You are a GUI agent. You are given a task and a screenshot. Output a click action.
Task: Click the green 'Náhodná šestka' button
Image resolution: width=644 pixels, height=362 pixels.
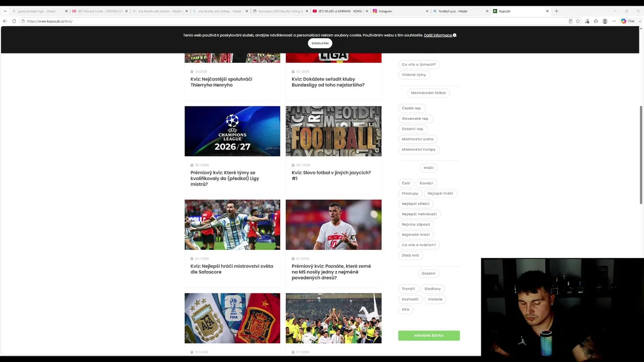point(429,335)
